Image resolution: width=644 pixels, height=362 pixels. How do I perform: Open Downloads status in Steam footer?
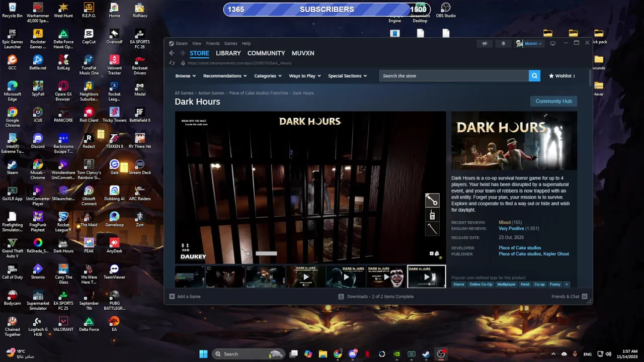click(376, 297)
